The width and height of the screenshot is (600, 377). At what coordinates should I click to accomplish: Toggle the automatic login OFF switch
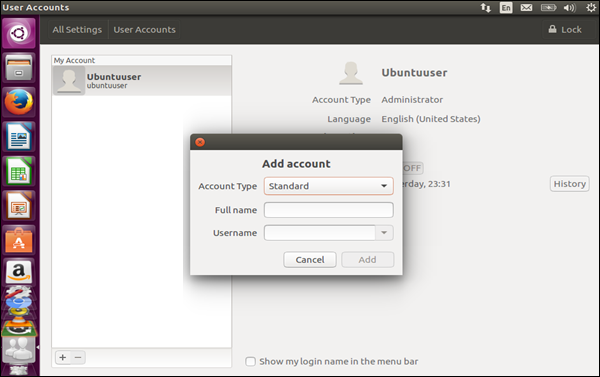click(412, 168)
